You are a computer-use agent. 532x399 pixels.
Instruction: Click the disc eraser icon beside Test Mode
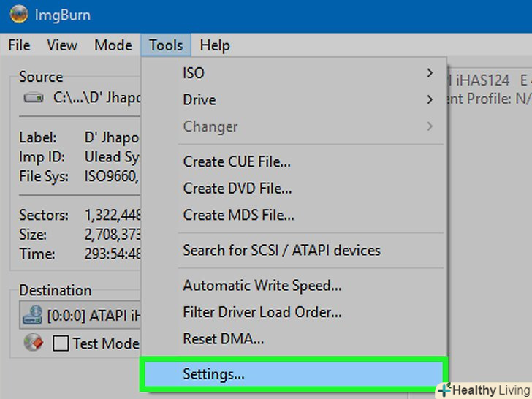[x=34, y=342]
